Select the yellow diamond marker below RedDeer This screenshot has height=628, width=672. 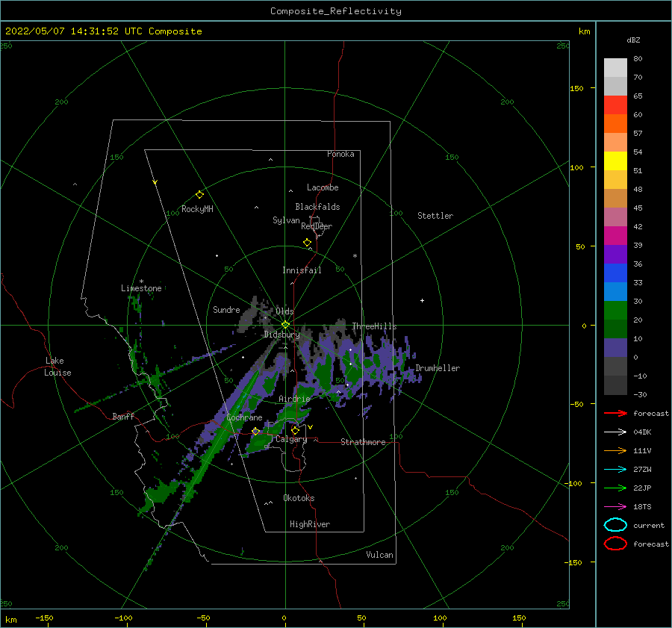[307, 243]
